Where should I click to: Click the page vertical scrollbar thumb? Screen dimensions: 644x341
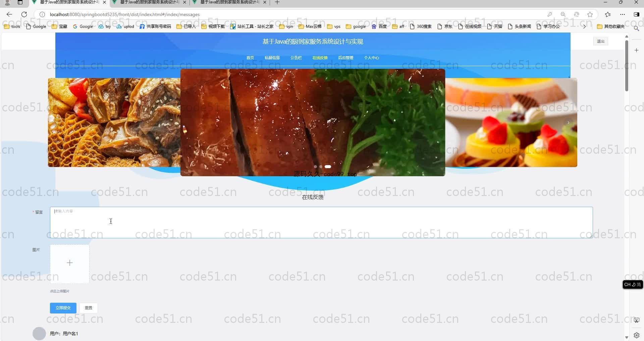point(627,65)
